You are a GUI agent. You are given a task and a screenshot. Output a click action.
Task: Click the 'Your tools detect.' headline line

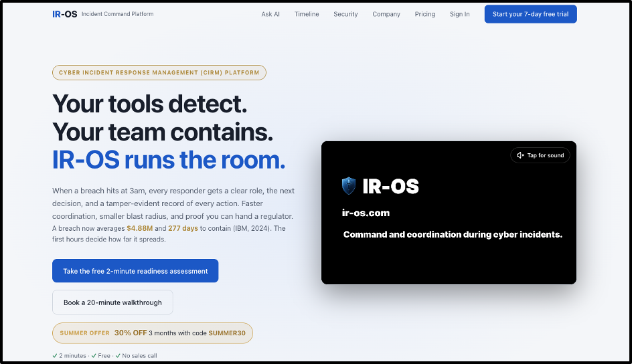coord(149,104)
